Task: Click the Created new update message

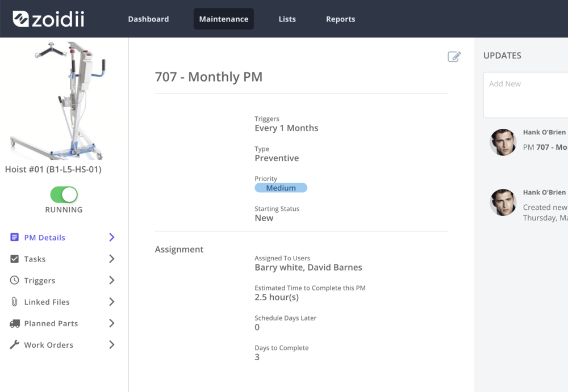Action: click(545, 213)
